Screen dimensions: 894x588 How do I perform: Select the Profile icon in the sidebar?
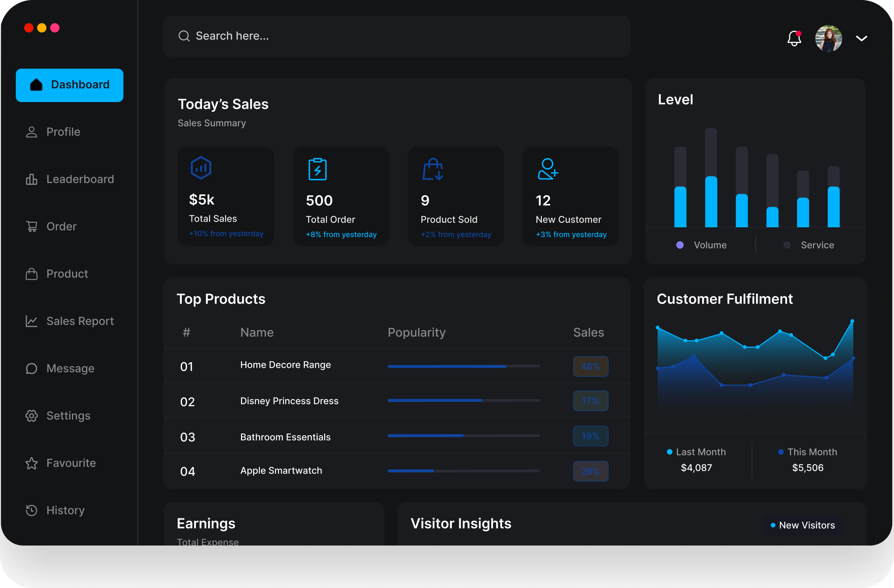[32, 132]
